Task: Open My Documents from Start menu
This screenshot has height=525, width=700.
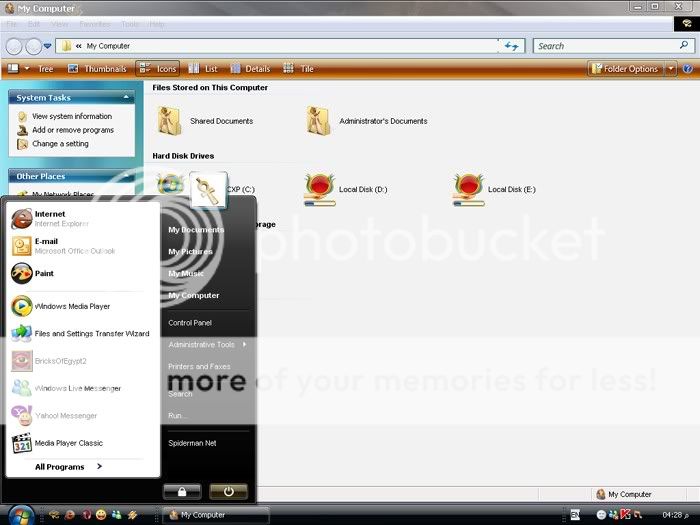Action: tap(196, 229)
